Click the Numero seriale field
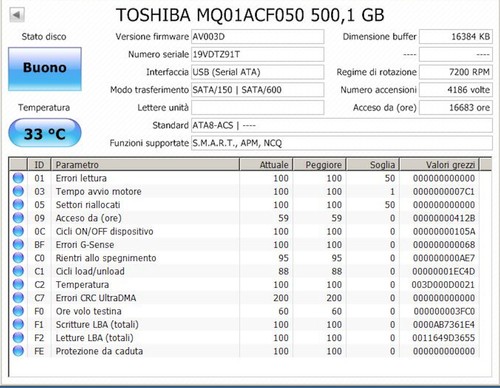The height and width of the screenshot is (388, 500). point(257,54)
